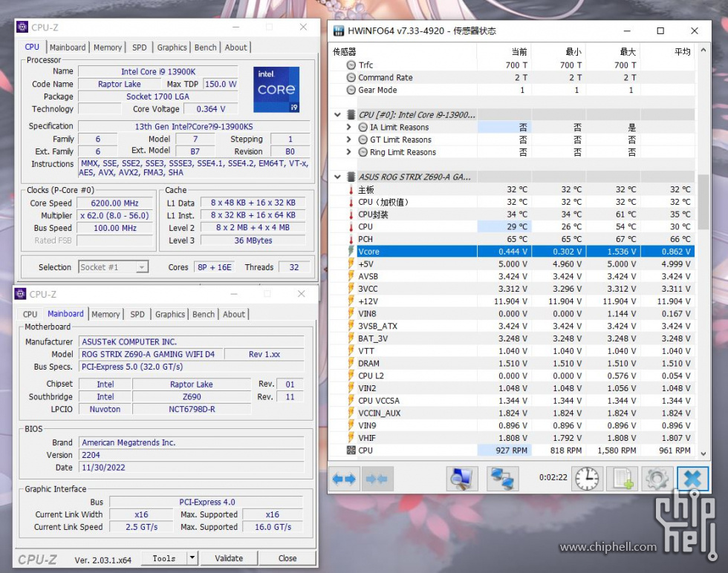Collapse ASUS ROG STRIX Z690-A sensor group
The height and width of the screenshot is (573, 728).
click(x=337, y=177)
